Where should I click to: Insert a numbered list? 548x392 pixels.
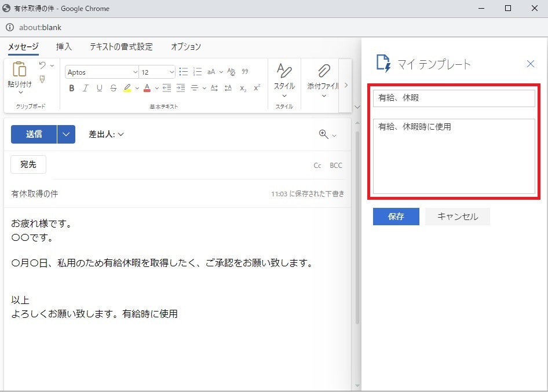click(198, 72)
